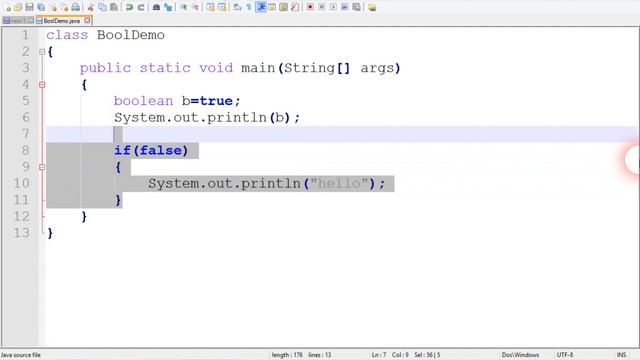Open the Function List panel icon

(x=295, y=7)
